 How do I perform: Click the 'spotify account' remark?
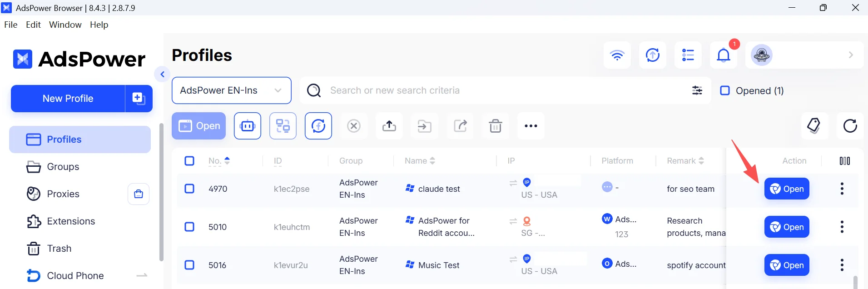pyautogui.click(x=696, y=265)
